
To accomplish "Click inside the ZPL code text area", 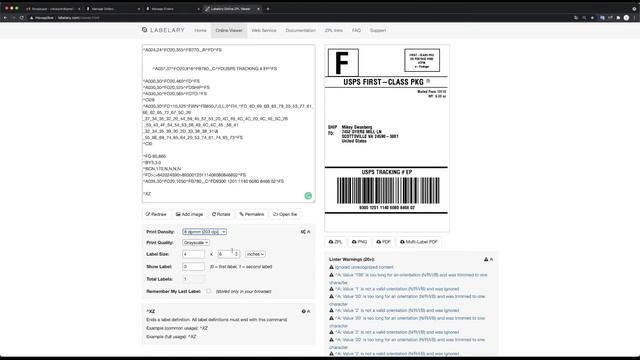I will pos(229,123).
